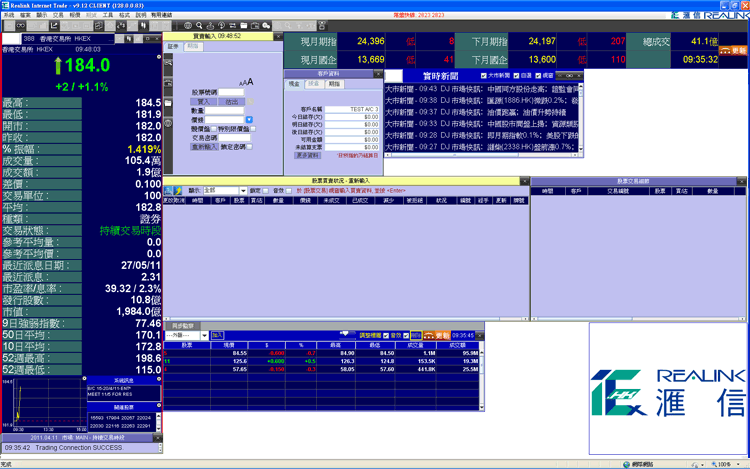Screen dimensions: 750x469
Task: Click the magnifier search icon in the toolbar
Action: pyautogui.click(x=200, y=25)
